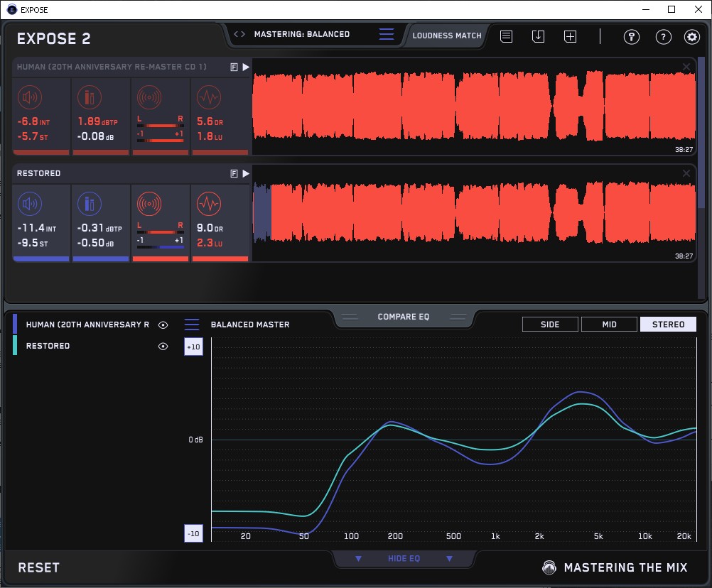Collapse the EQ panel via Hide EQ
This screenshot has width=712, height=588.
[x=404, y=559]
